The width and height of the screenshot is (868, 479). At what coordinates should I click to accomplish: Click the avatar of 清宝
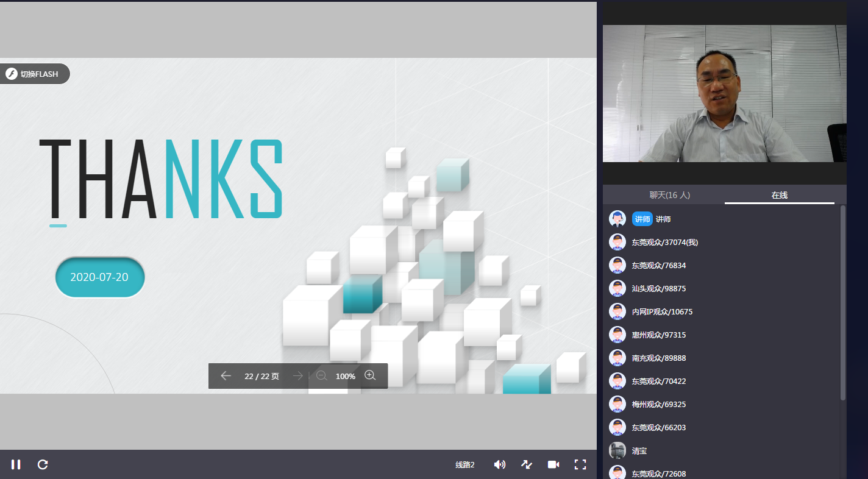click(617, 451)
